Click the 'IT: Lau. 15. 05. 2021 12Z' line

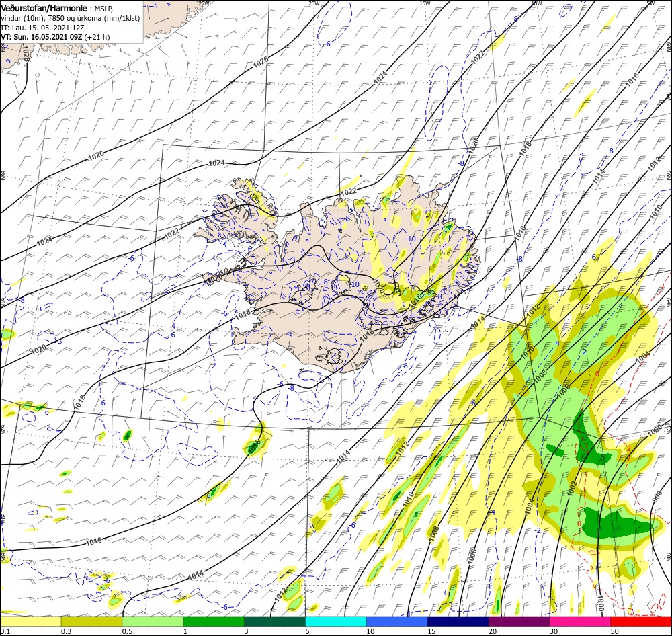[x=42, y=28]
